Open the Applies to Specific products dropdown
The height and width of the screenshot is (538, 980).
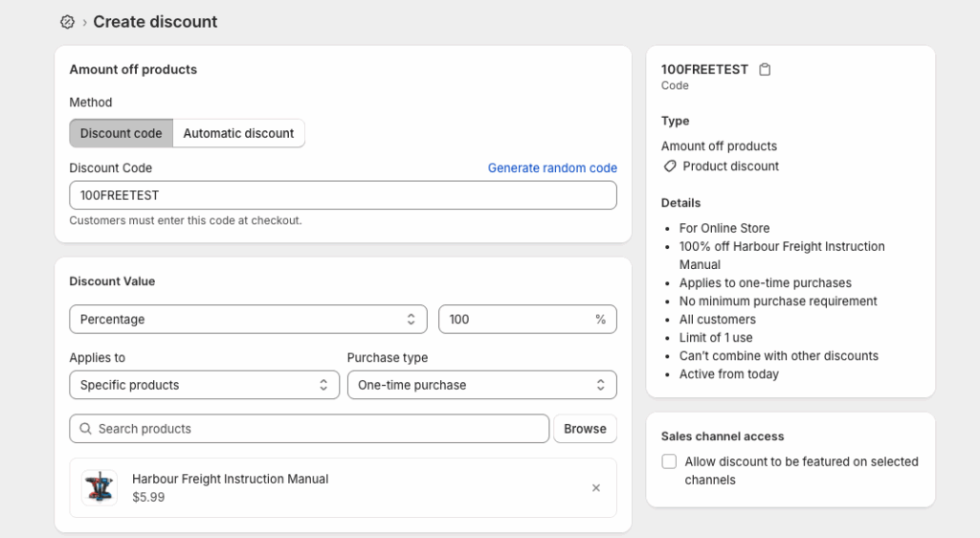pos(205,385)
